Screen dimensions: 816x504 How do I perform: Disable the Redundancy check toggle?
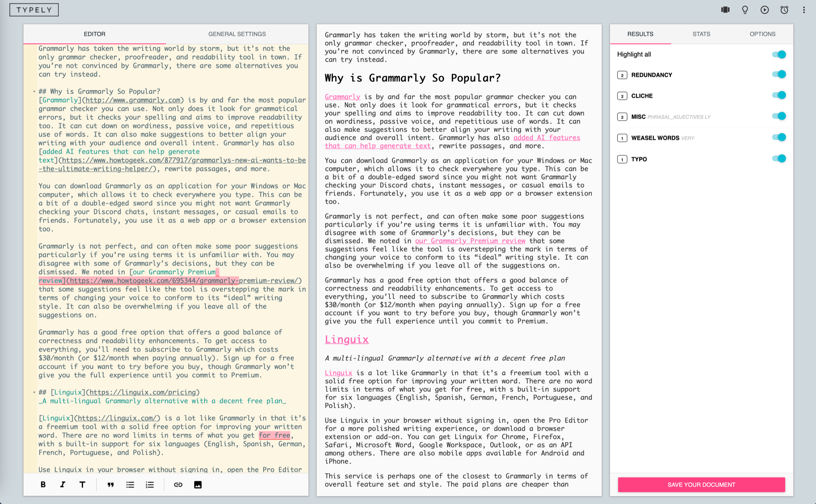coord(779,74)
